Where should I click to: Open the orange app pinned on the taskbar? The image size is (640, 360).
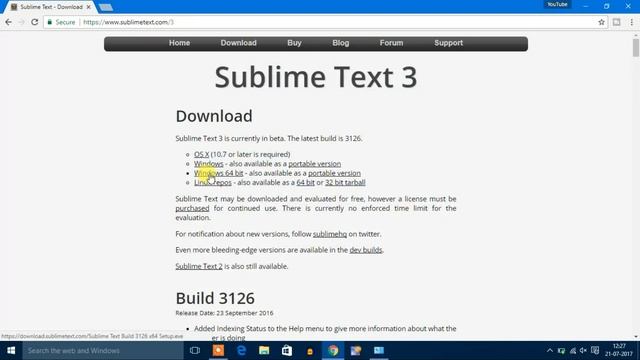coord(218,351)
